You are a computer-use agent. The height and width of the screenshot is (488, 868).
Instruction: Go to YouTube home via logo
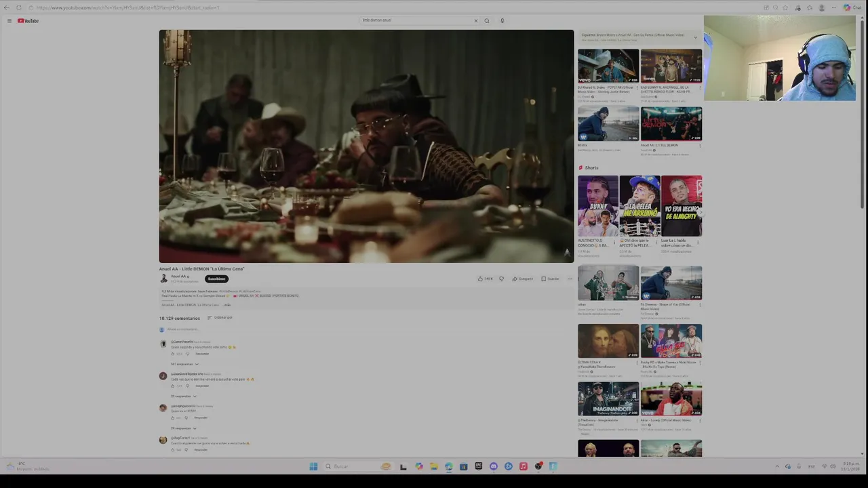pos(28,21)
